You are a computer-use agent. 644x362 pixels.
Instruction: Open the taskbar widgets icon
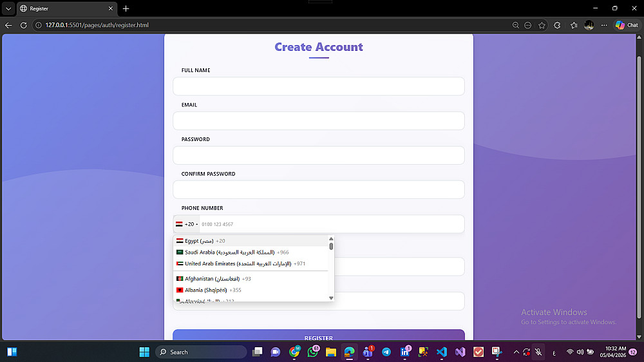pyautogui.click(x=12, y=352)
